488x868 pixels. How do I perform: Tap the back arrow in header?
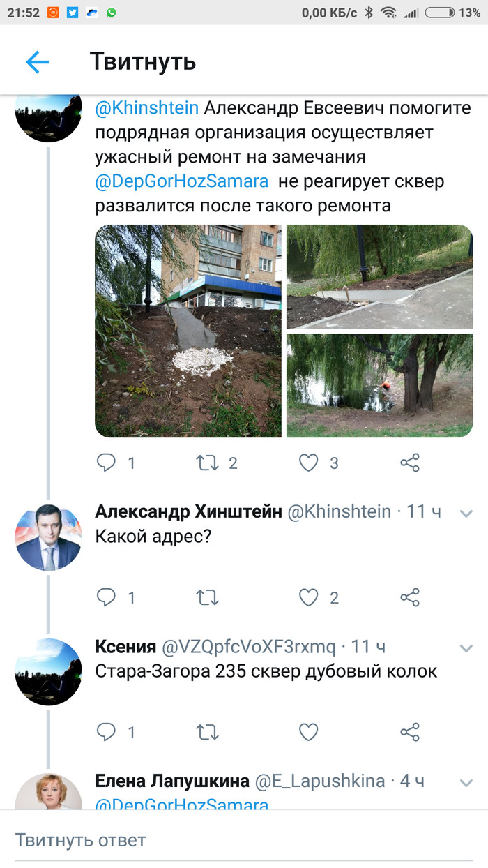(x=38, y=62)
